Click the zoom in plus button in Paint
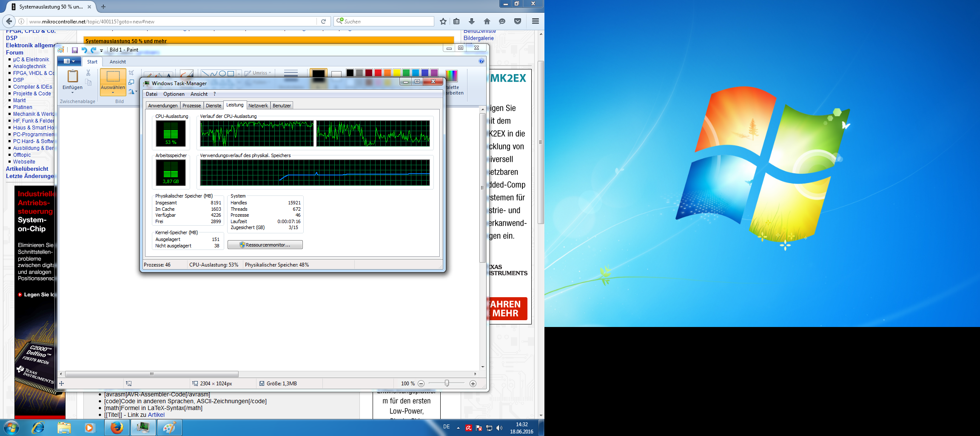980x436 pixels. pyautogui.click(x=473, y=384)
